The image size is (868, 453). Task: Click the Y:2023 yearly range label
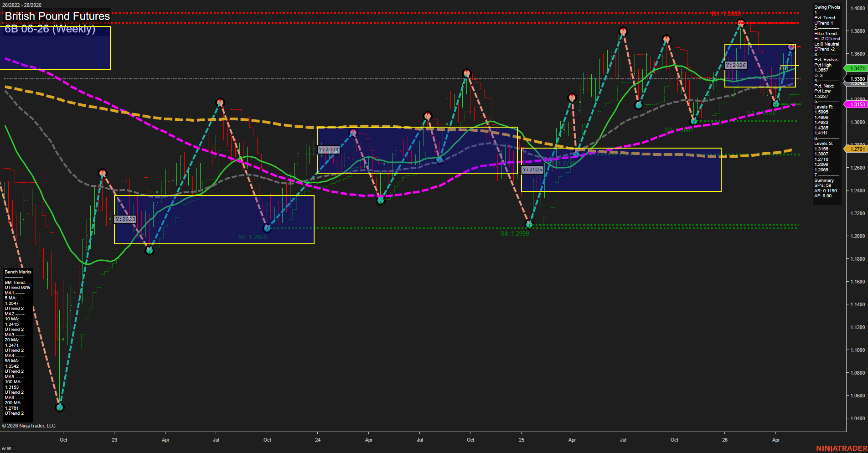coord(125,219)
